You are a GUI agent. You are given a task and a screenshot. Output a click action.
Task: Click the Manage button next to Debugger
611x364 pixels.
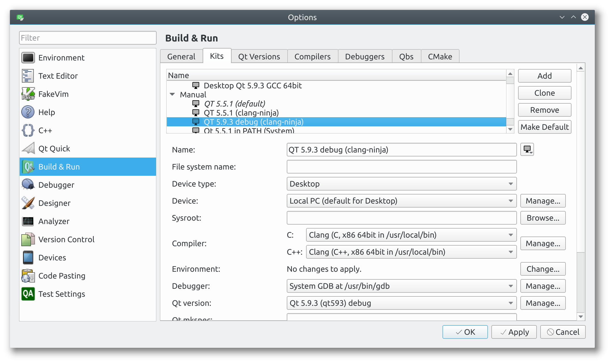pos(543,286)
